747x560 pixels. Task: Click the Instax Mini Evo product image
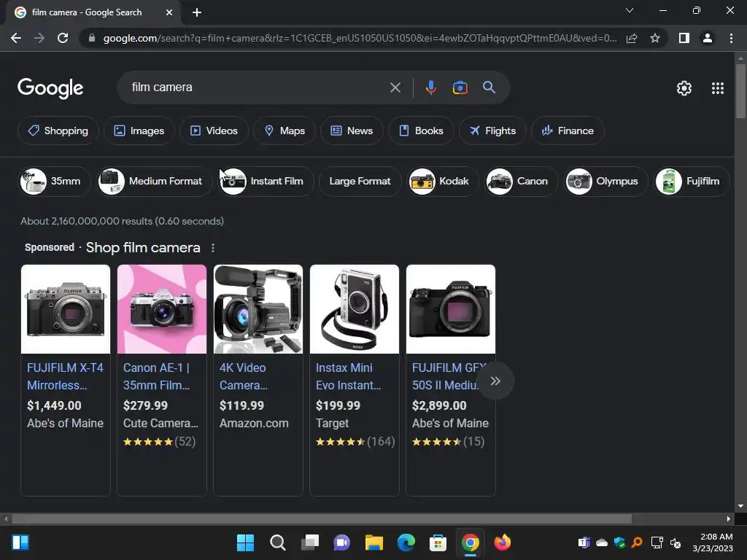pyautogui.click(x=355, y=309)
